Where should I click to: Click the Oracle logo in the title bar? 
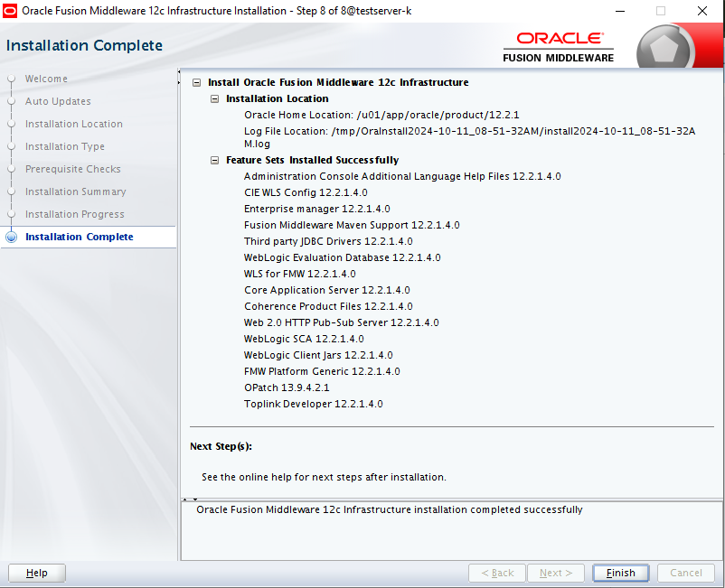pyautogui.click(x=10, y=11)
